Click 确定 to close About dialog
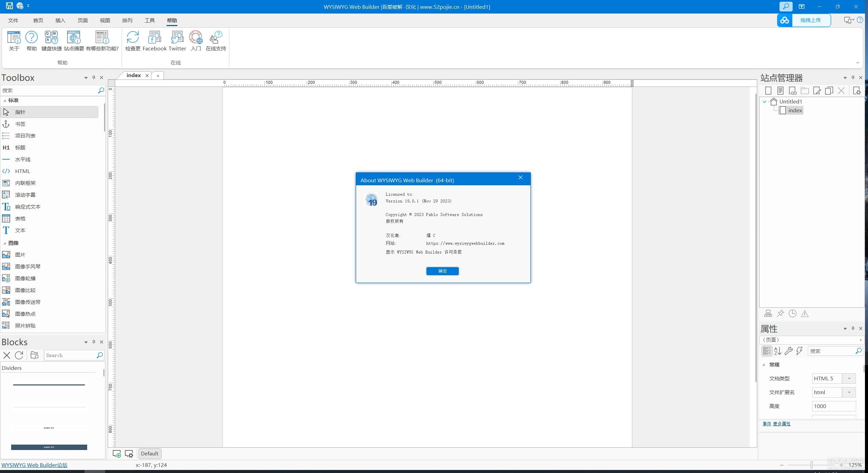This screenshot has height=473, width=868. coord(443,271)
